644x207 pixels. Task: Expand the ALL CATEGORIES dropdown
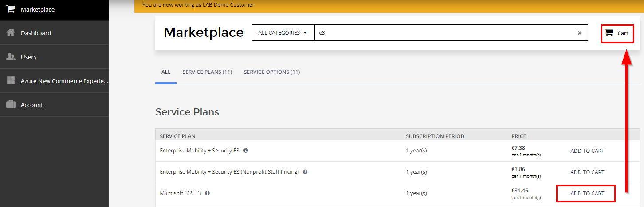pos(283,32)
